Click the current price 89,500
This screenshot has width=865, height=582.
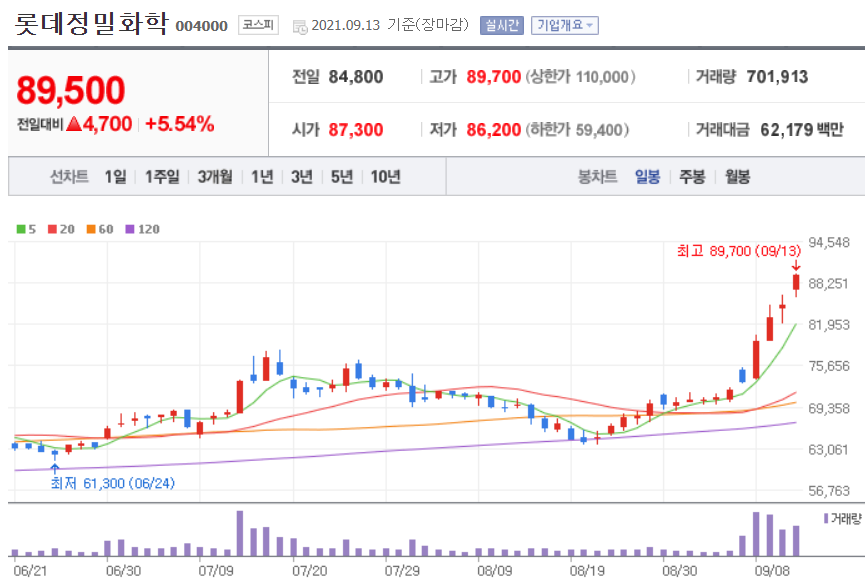tap(71, 90)
